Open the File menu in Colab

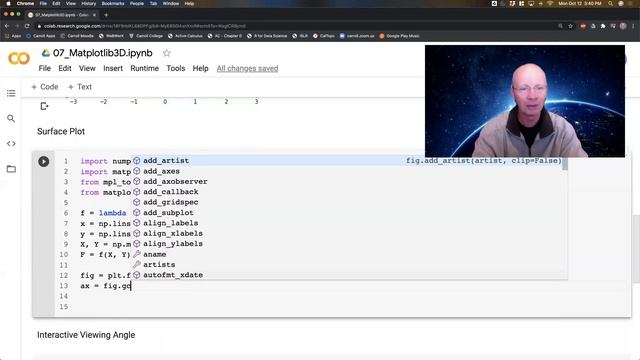coord(44,68)
